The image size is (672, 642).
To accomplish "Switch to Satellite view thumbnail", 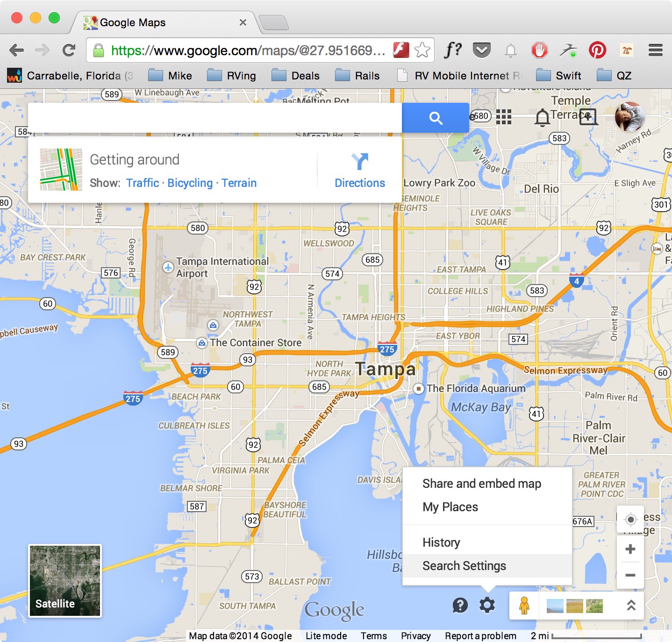I will click(x=65, y=581).
